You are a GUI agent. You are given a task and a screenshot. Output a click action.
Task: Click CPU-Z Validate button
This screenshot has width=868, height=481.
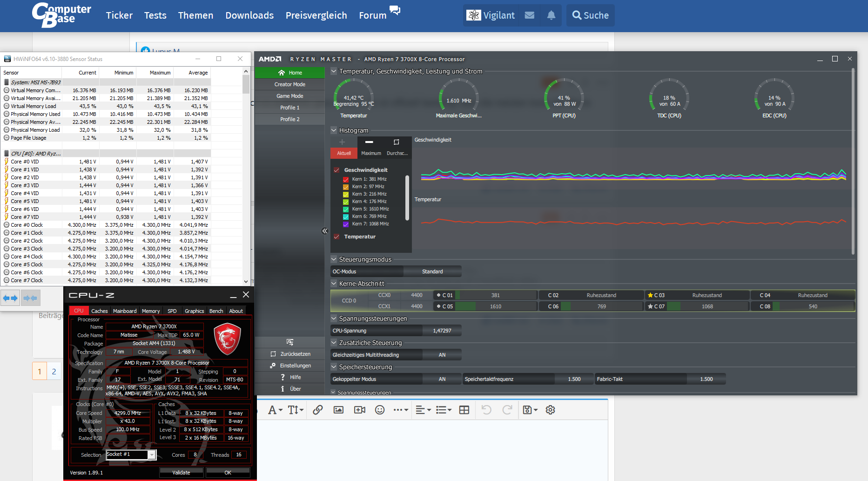coord(181,473)
